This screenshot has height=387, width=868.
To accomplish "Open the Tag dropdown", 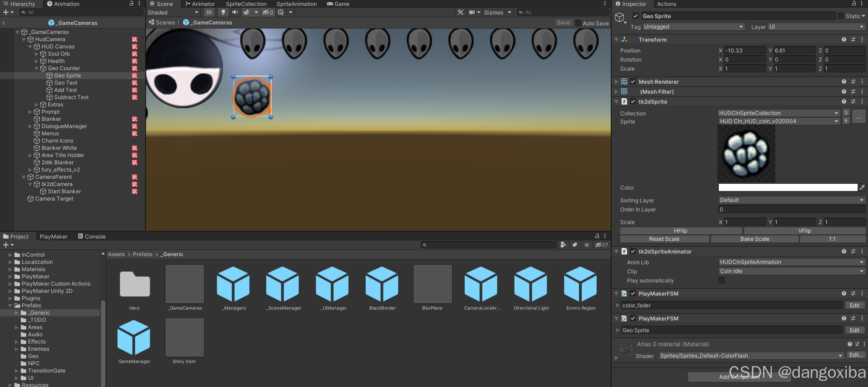I will pos(693,27).
